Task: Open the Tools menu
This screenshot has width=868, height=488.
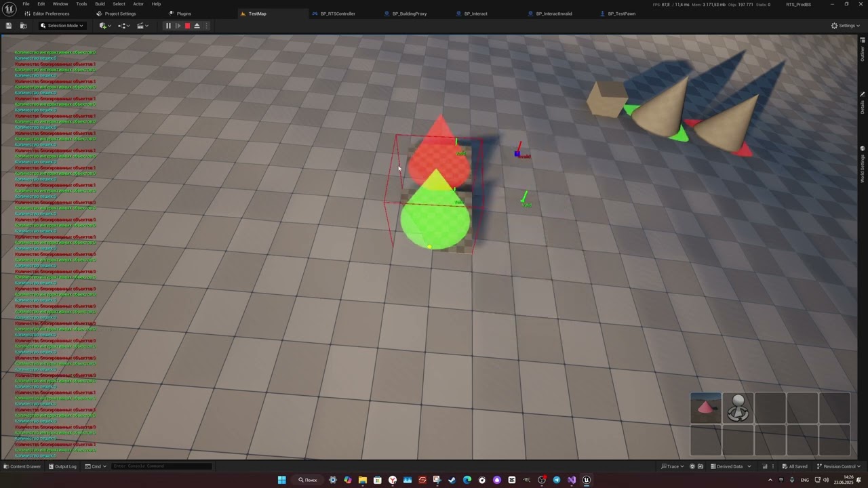Action: pyautogui.click(x=81, y=4)
